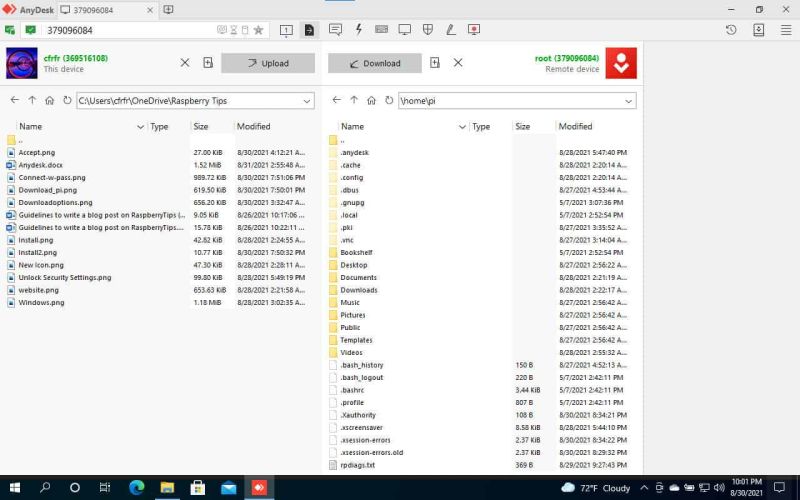Image resolution: width=800 pixels, height=500 pixels.
Task: Select rpdiags.txt remote file
Action: (357, 465)
